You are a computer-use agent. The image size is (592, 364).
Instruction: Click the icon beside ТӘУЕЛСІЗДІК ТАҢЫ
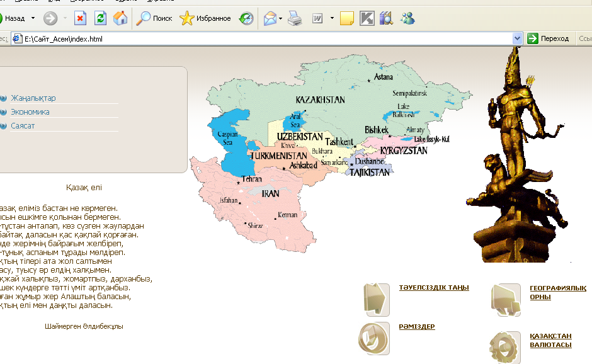[377, 300]
